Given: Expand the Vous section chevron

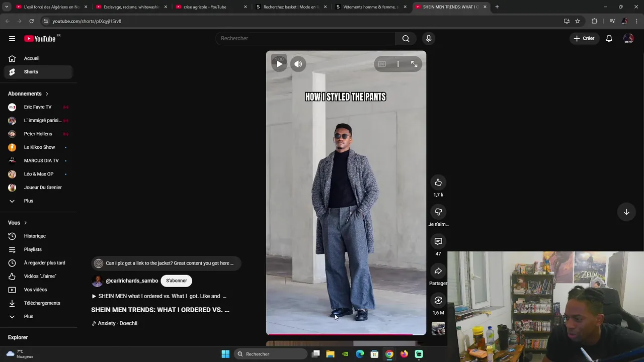Looking at the screenshot, I should click(x=26, y=223).
